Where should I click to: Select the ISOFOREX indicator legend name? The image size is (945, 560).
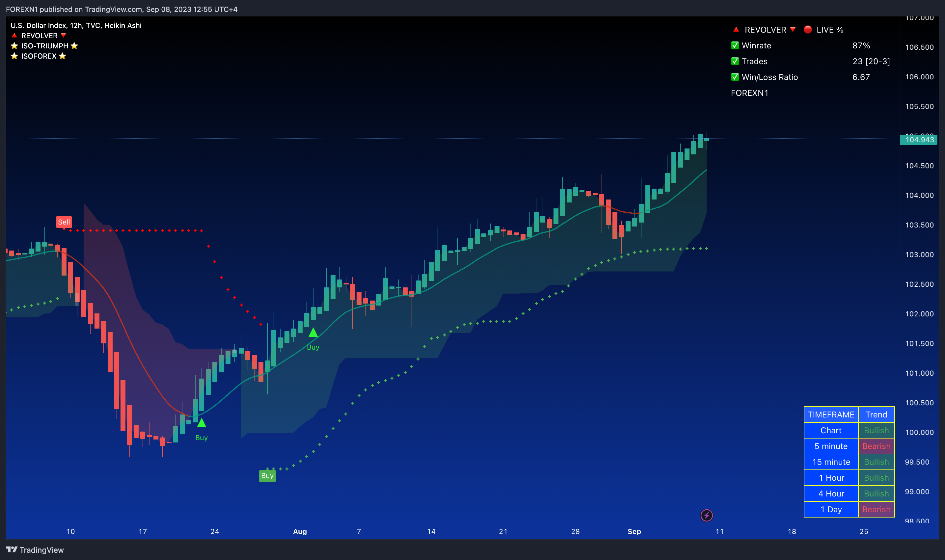pos(39,56)
